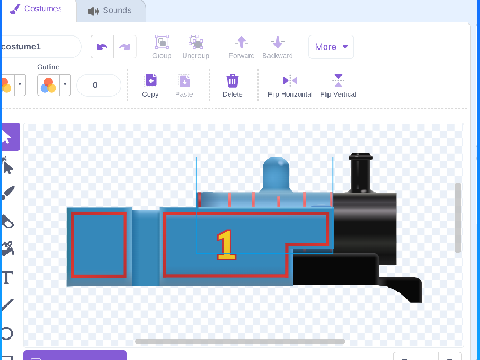
Task: Delete the selected object
Action: [232, 86]
